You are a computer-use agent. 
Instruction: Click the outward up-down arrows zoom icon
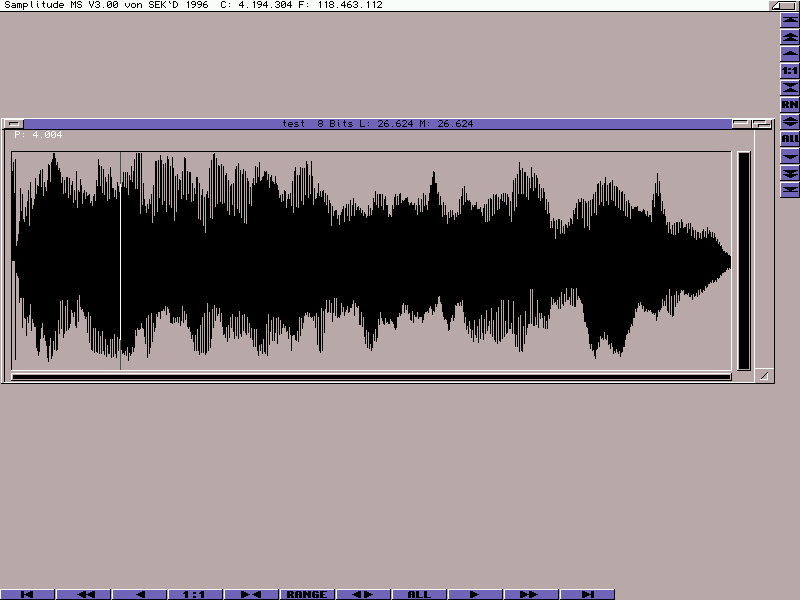pos(790,122)
